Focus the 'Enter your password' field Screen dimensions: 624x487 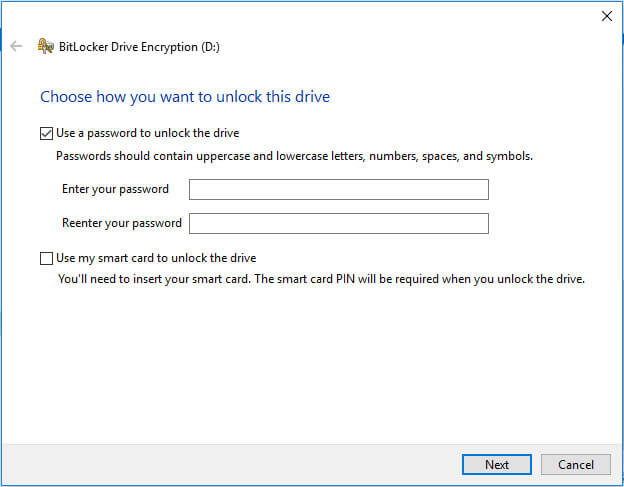(x=338, y=190)
